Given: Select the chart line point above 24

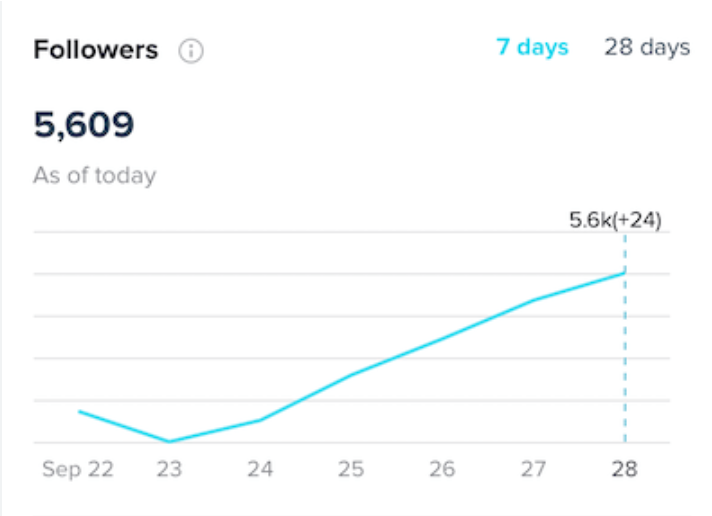Looking at the screenshot, I should coord(260,419).
